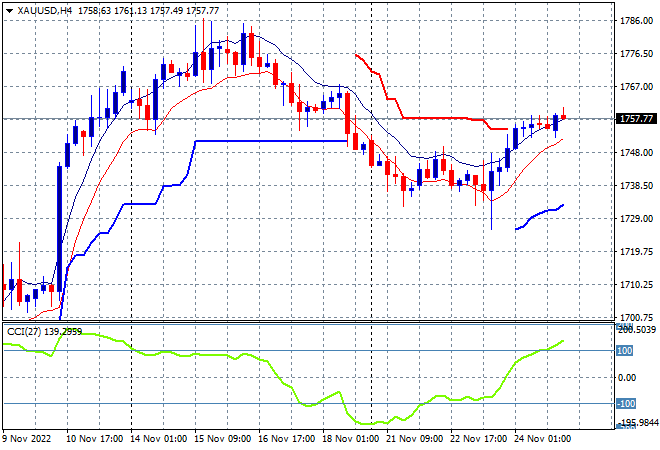660x450 pixels.
Task: Click the 1776.50 price axis label
Action: [636, 54]
